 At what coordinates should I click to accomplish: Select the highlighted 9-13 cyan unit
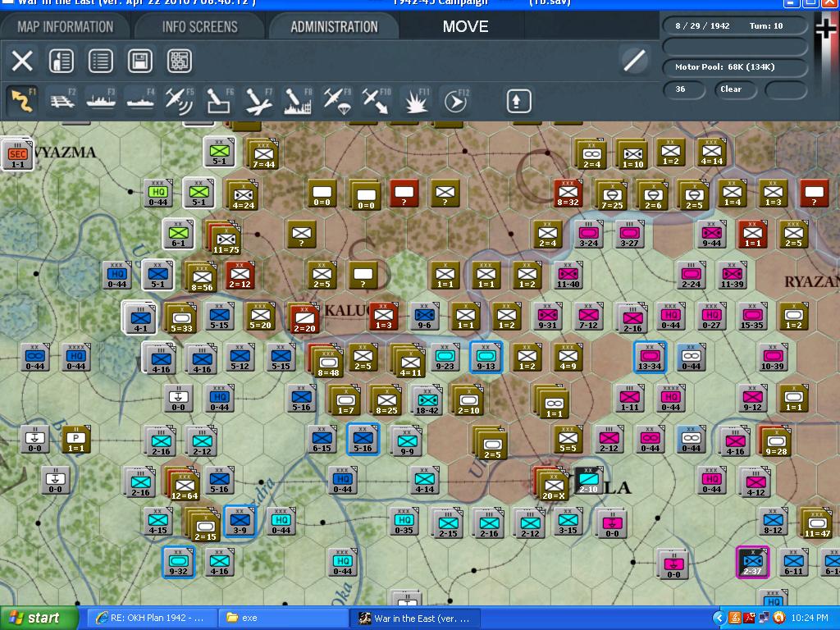click(x=486, y=356)
